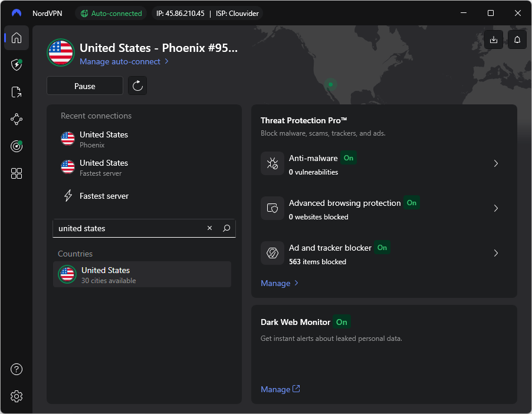Open Anti-malware settings via On badge
The image size is (532, 414).
pyautogui.click(x=348, y=158)
